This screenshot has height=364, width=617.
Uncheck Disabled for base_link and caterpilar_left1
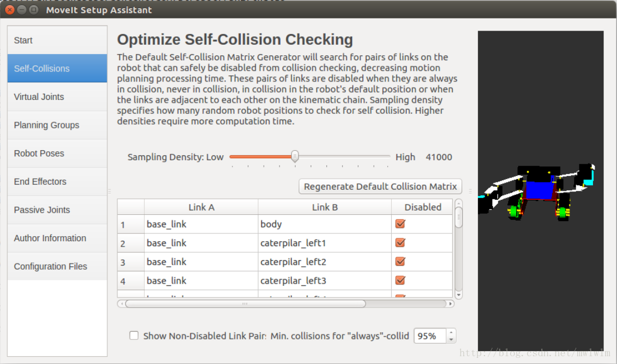tap(400, 243)
